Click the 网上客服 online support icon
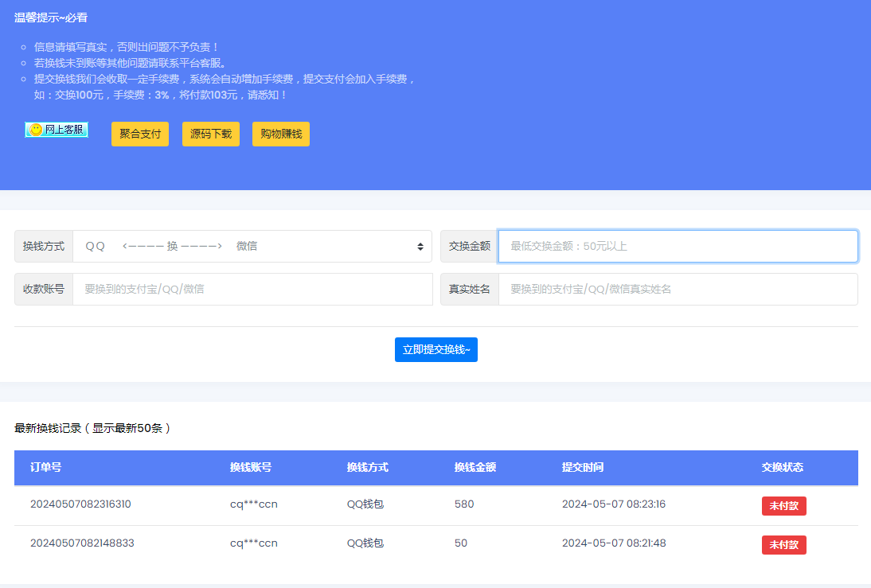 tap(57, 130)
